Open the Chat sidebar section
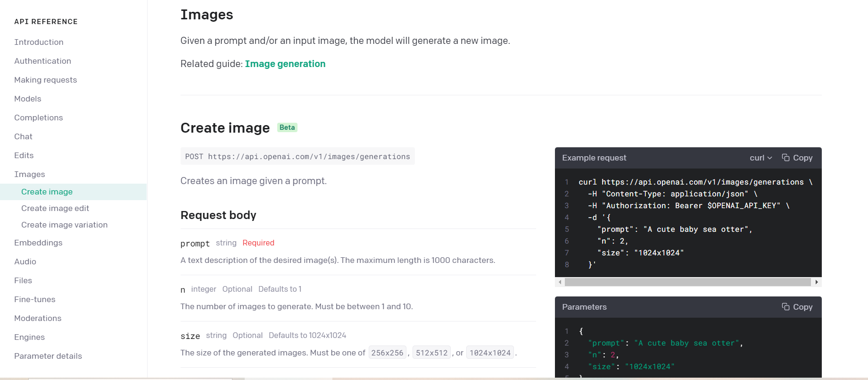This screenshot has height=380, width=868. coord(23,136)
